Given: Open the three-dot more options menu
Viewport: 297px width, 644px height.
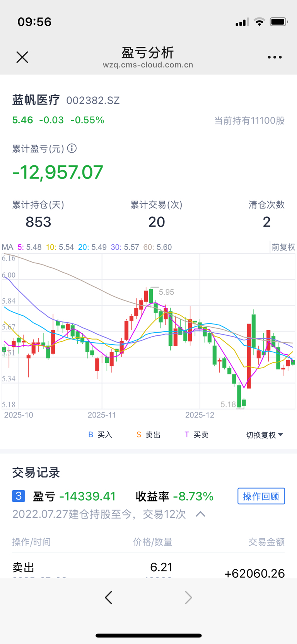Looking at the screenshot, I should [x=275, y=57].
